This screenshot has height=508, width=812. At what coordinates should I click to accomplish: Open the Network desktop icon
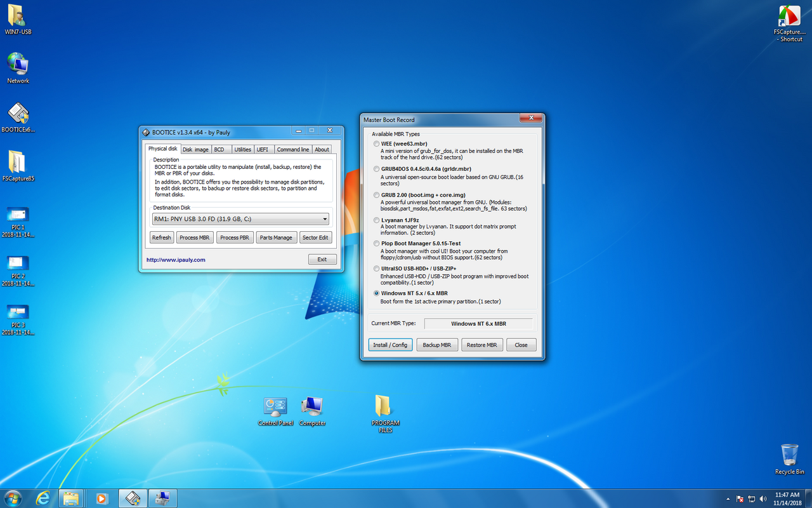pyautogui.click(x=18, y=68)
